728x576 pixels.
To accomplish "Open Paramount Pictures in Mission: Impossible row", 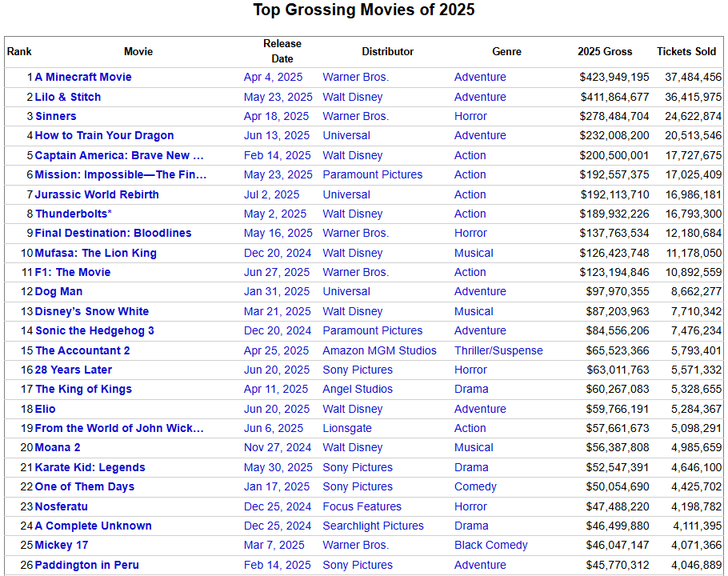I will pyautogui.click(x=372, y=174).
